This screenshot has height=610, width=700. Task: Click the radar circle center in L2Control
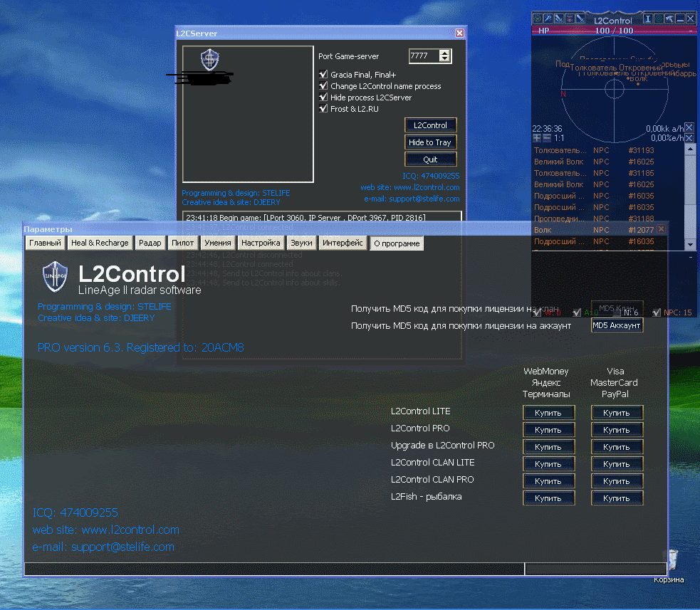(x=615, y=89)
